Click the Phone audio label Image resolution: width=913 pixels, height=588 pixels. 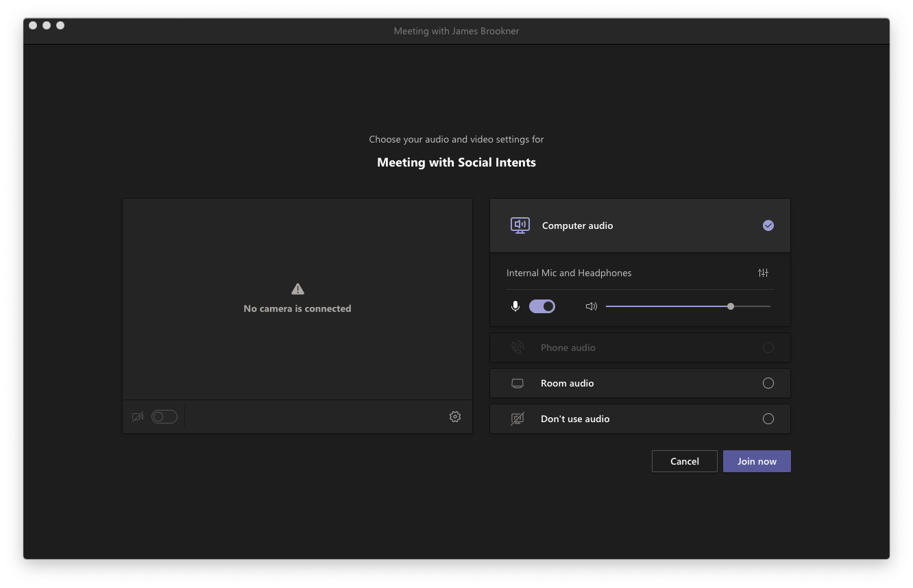(x=568, y=347)
